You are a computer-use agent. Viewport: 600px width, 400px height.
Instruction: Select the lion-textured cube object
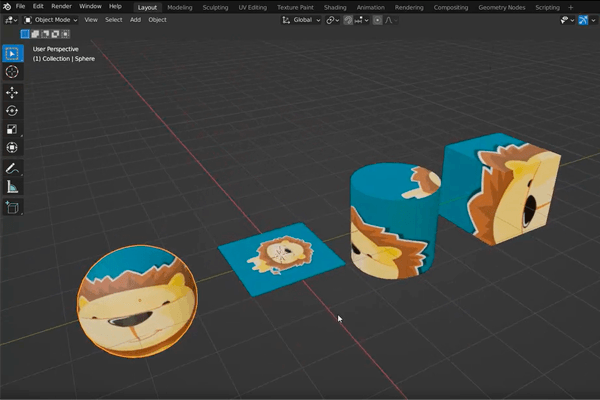tap(499, 188)
